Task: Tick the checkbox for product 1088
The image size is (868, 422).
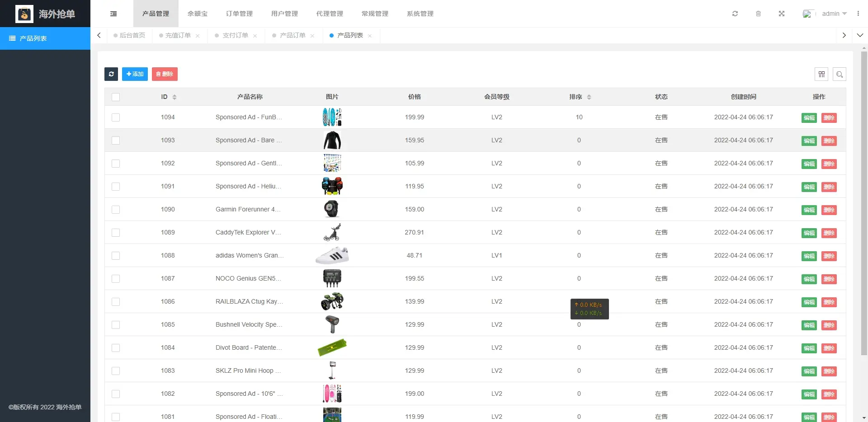Action: point(116,256)
